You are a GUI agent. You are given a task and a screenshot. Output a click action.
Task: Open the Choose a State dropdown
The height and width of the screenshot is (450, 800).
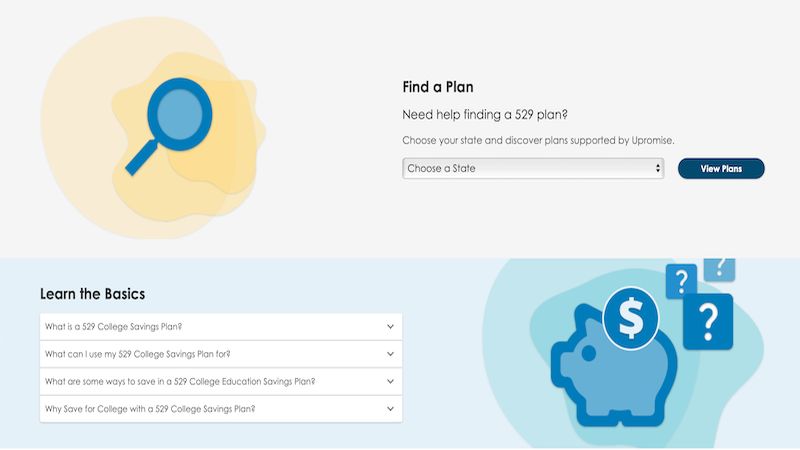coord(533,169)
